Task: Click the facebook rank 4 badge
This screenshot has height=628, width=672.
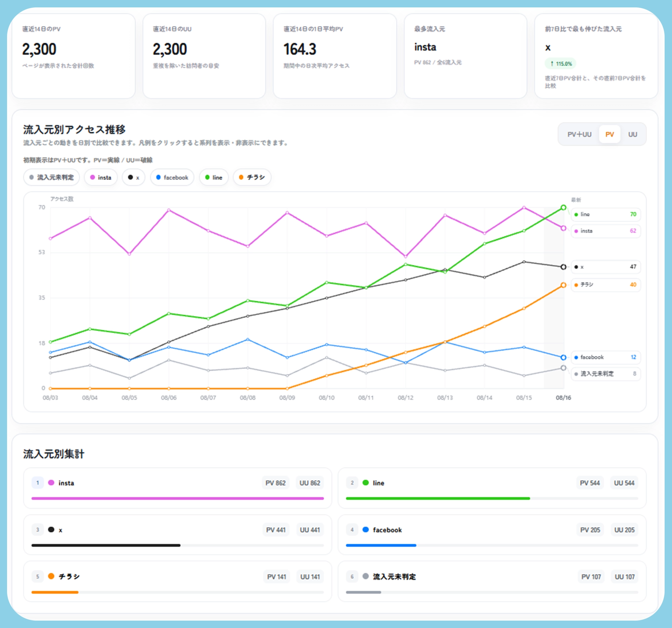Action: click(352, 530)
